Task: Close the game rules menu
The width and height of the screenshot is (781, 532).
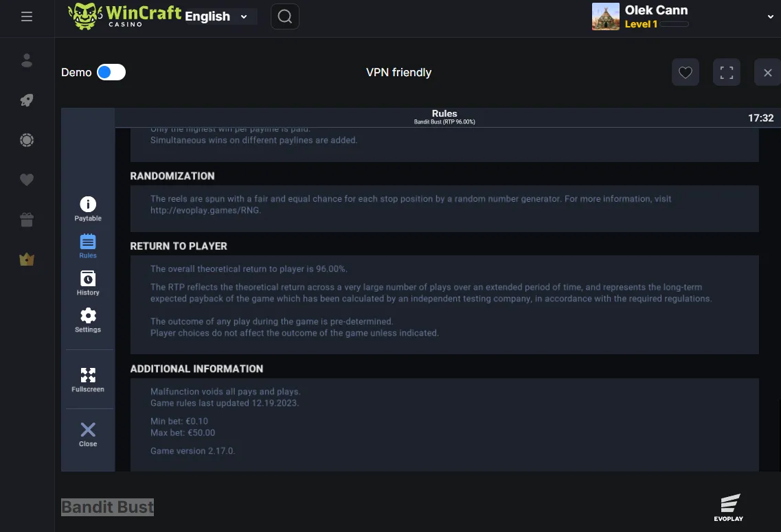Action: pyautogui.click(x=88, y=435)
